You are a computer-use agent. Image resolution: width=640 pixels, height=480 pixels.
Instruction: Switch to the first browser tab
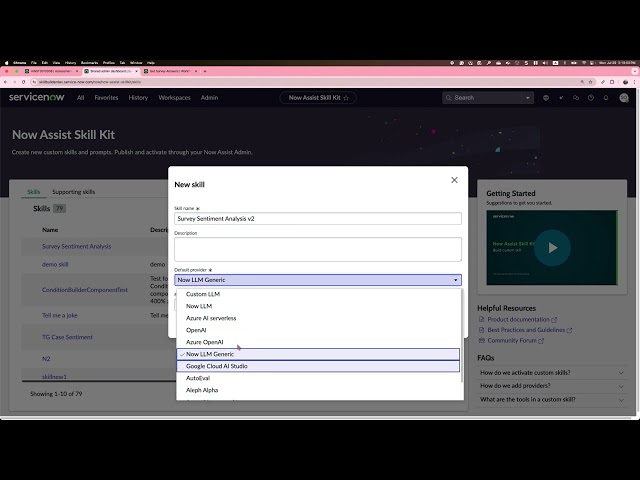pyautogui.click(x=51, y=71)
